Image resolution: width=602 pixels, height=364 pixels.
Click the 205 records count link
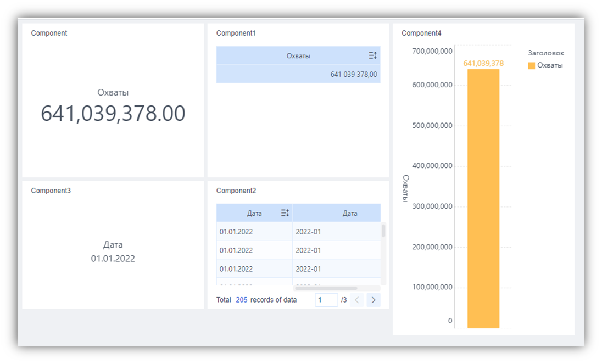tap(242, 300)
